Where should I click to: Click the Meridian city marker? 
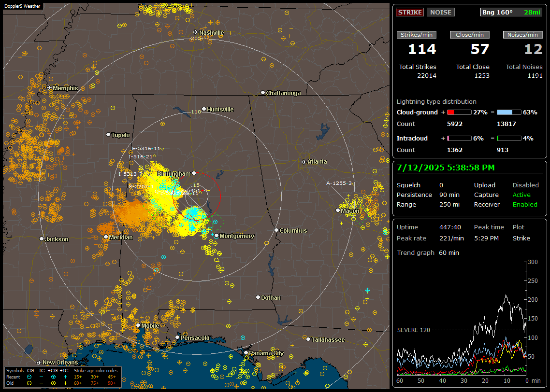click(105, 237)
